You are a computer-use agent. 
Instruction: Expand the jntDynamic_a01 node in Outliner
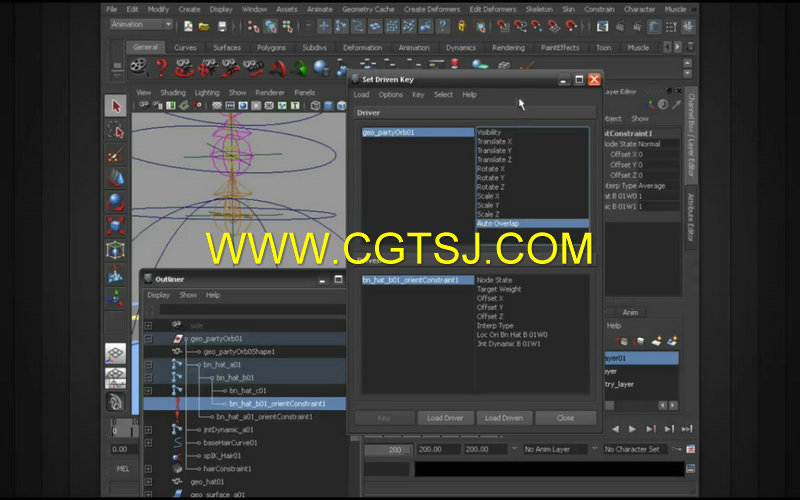[x=148, y=430]
